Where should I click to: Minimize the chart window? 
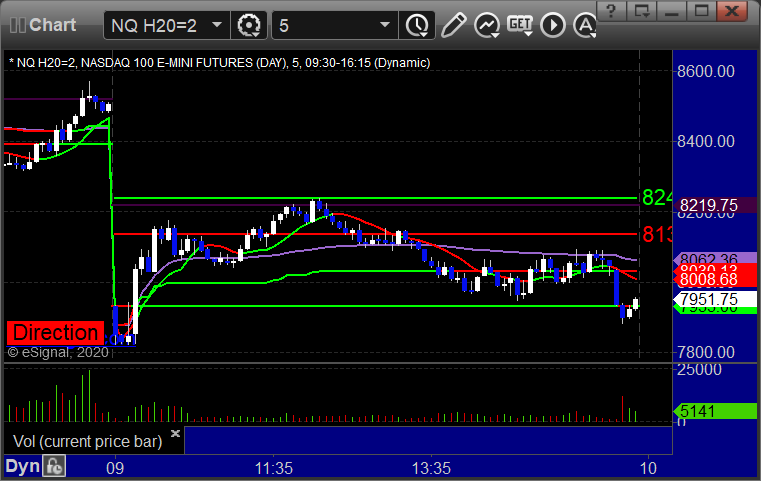point(671,11)
